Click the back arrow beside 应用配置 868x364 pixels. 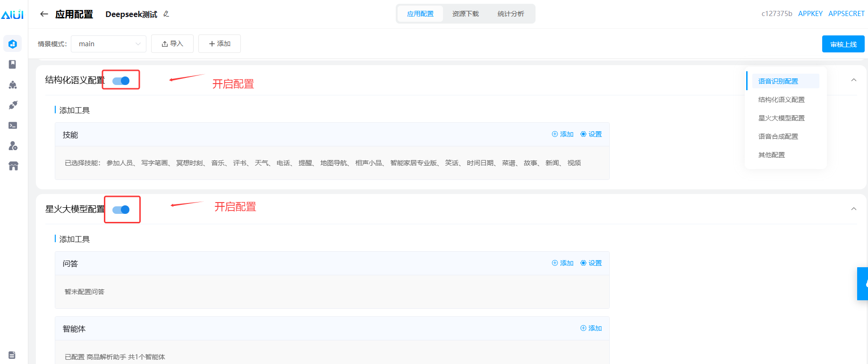click(x=44, y=14)
